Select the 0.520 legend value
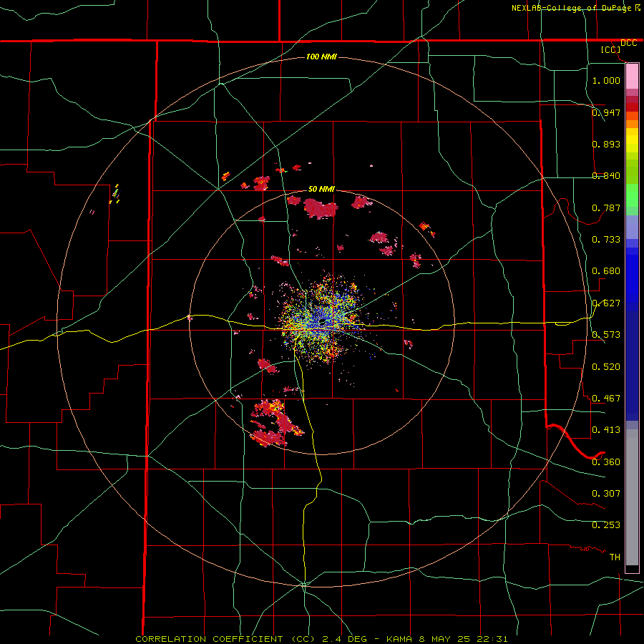Image resolution: width=644 pixels, height=644 pixels. coord(606,366)
